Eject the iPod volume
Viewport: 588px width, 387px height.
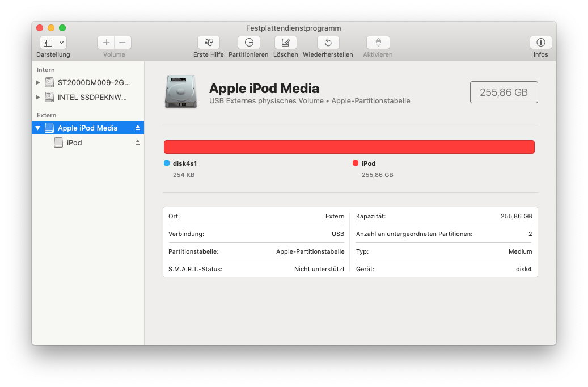tap(138, 142)
